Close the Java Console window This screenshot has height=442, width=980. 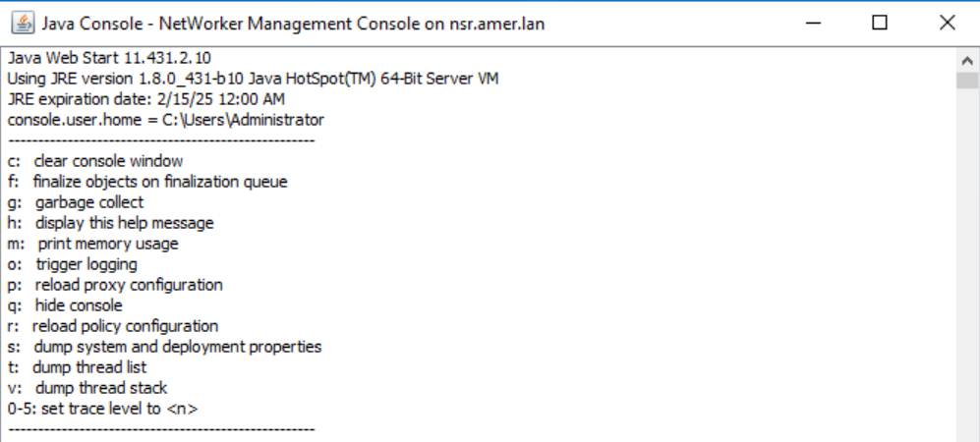[x=947, y=23]
